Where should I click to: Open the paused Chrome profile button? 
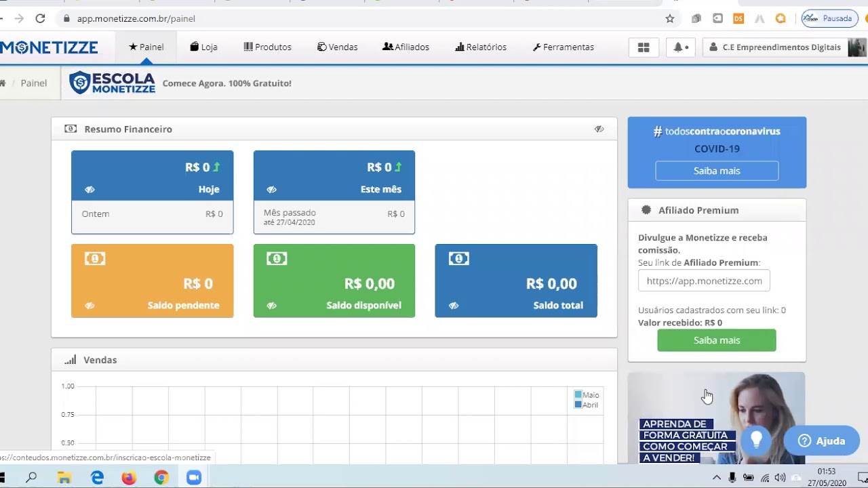point(829,18)
